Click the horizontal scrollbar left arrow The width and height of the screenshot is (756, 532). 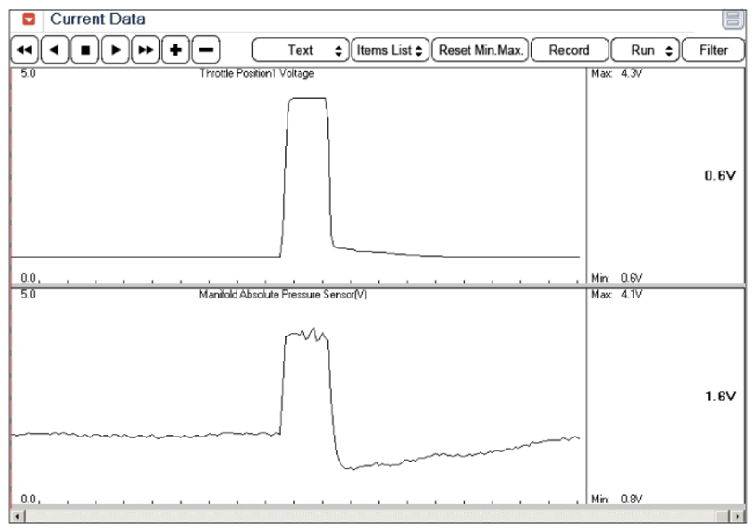click(17, 514)
